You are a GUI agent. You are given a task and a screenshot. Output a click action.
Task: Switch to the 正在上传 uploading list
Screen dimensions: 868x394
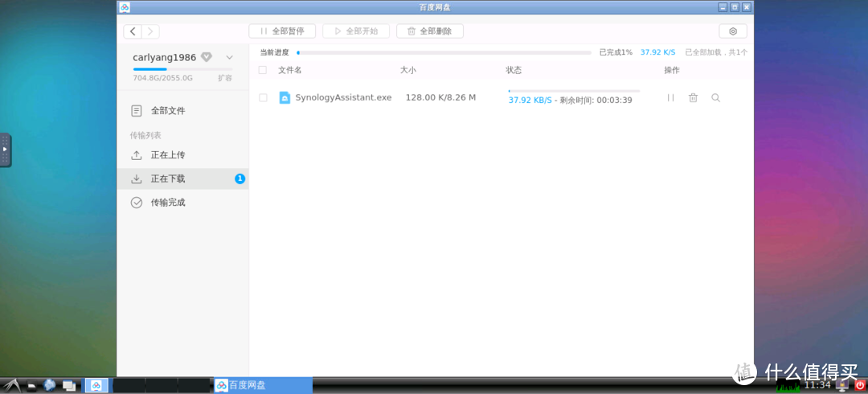point(182,155)
